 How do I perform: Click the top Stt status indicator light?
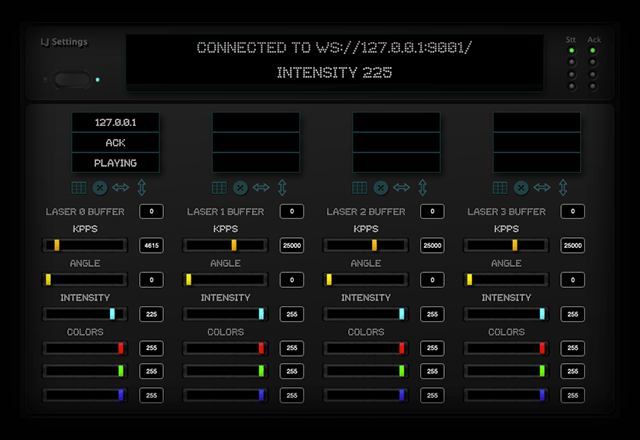click(x=571, y=51)
